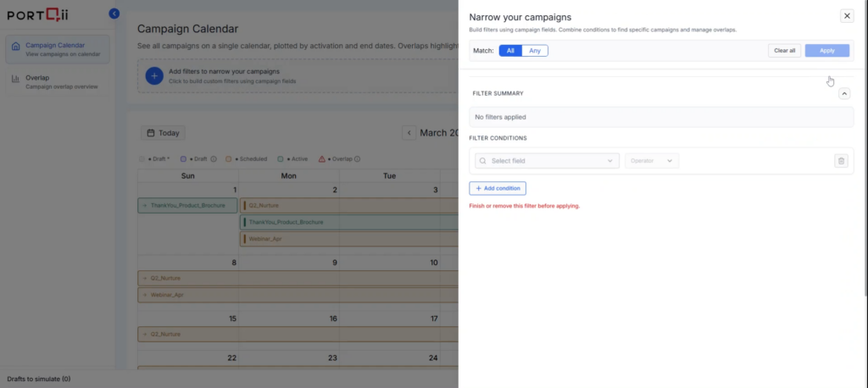This screenshot has width=868, height=388.
Task: Click the Overlap info icon in legend
Action: click(x=358, y=158)
